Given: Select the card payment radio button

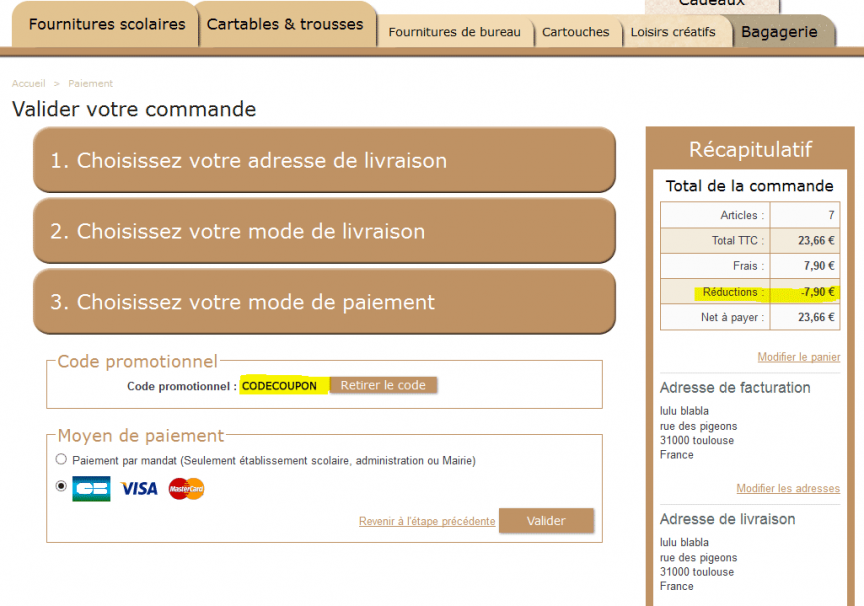Looking at the screenshot, I should pos(61,485).
